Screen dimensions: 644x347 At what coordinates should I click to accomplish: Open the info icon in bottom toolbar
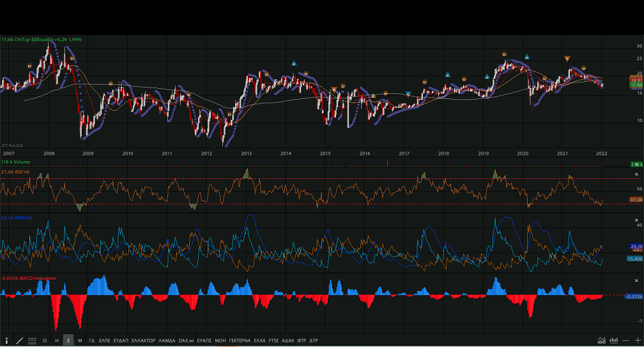point(6,341)
